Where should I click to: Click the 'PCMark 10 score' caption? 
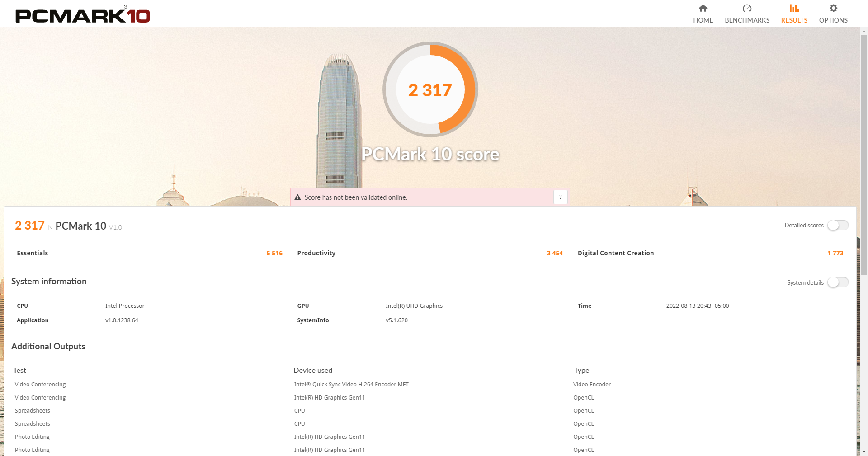click(x=430, y=154)
